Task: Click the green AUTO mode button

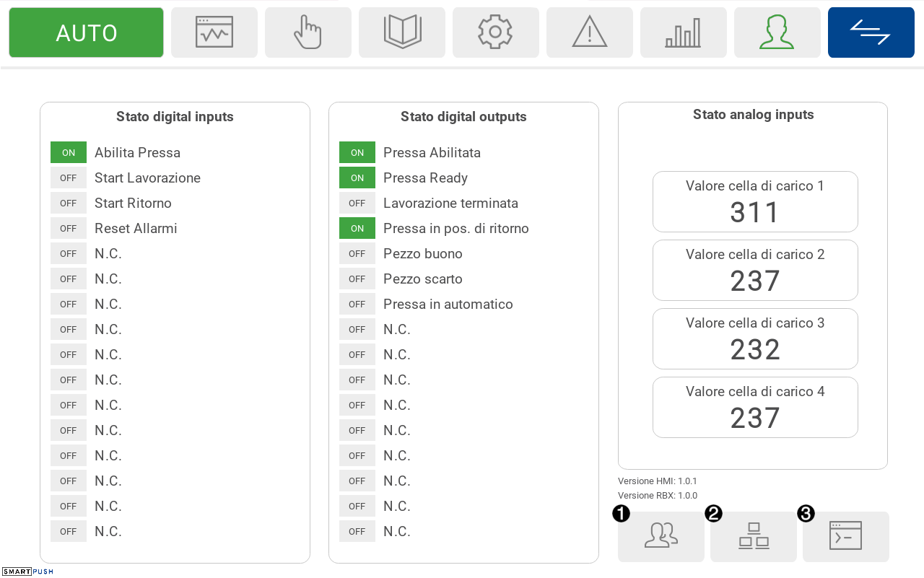Action: coord(87,32)
